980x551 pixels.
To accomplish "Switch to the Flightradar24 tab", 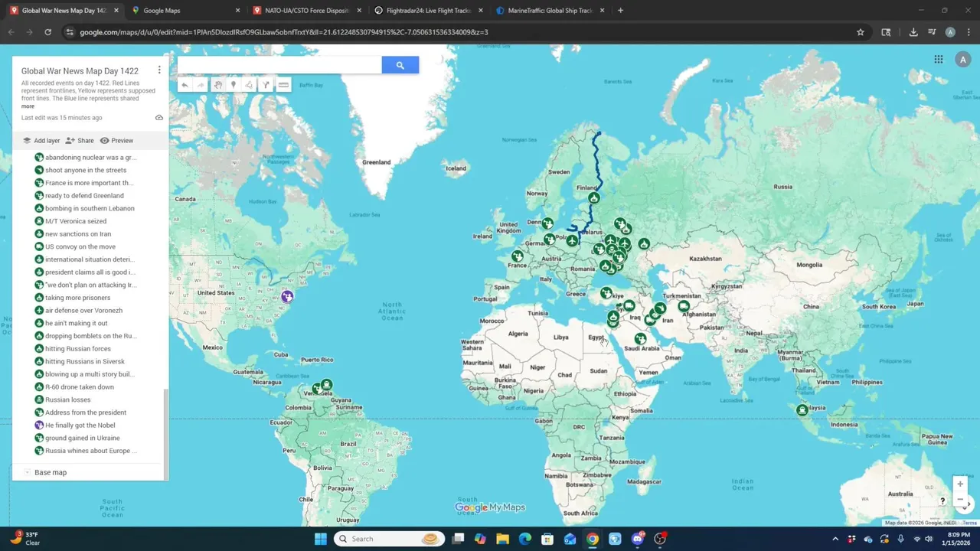I will (429, 11).
